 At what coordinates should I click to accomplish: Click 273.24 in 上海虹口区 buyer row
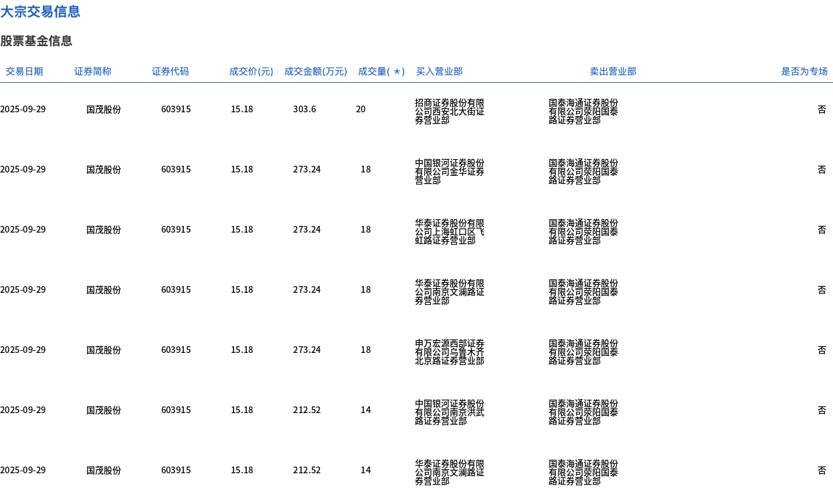tap(306, 229)
